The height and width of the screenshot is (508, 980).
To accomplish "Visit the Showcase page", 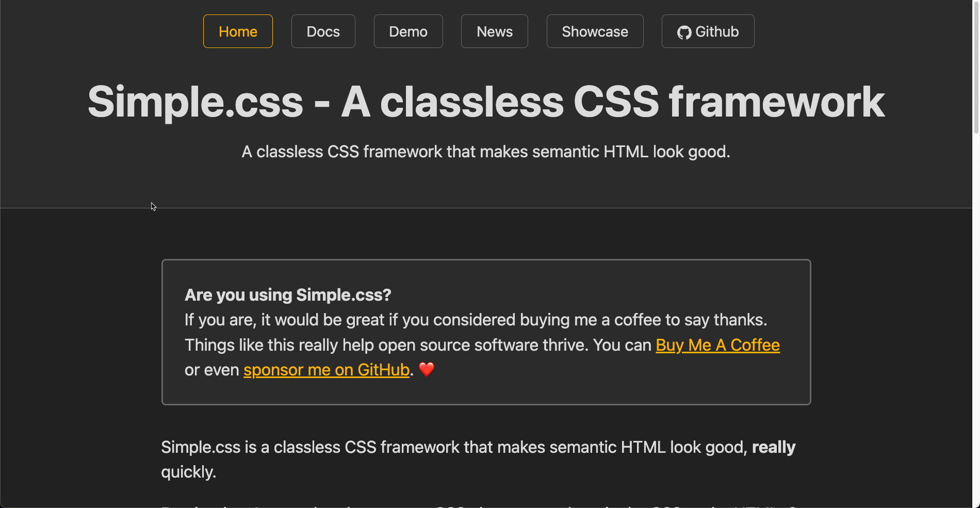I will click(595, 31).
